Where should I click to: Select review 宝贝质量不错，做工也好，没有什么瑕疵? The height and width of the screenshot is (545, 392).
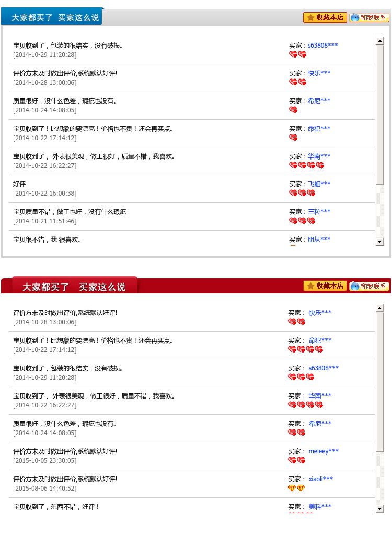pyautogui.click(x=70, y=212)
